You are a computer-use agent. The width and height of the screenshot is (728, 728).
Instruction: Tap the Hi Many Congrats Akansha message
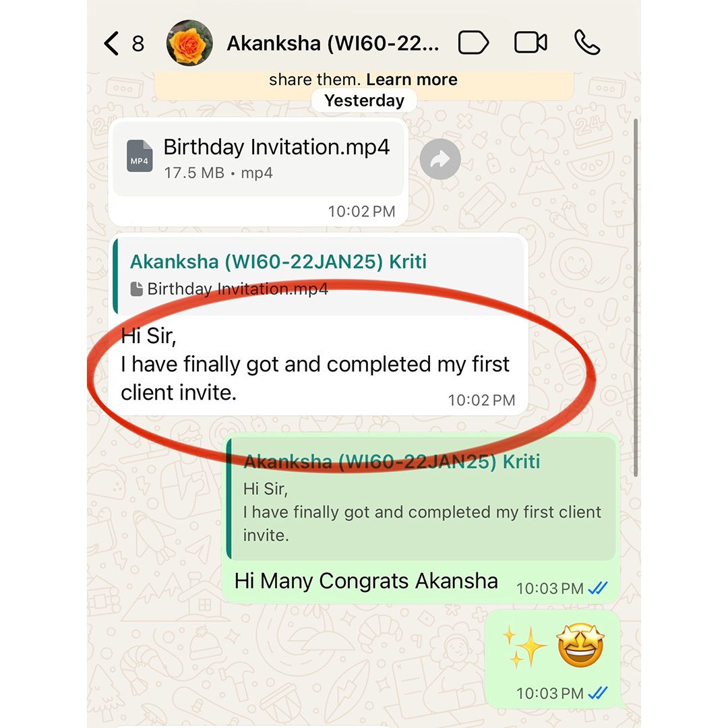click(366, 581)
